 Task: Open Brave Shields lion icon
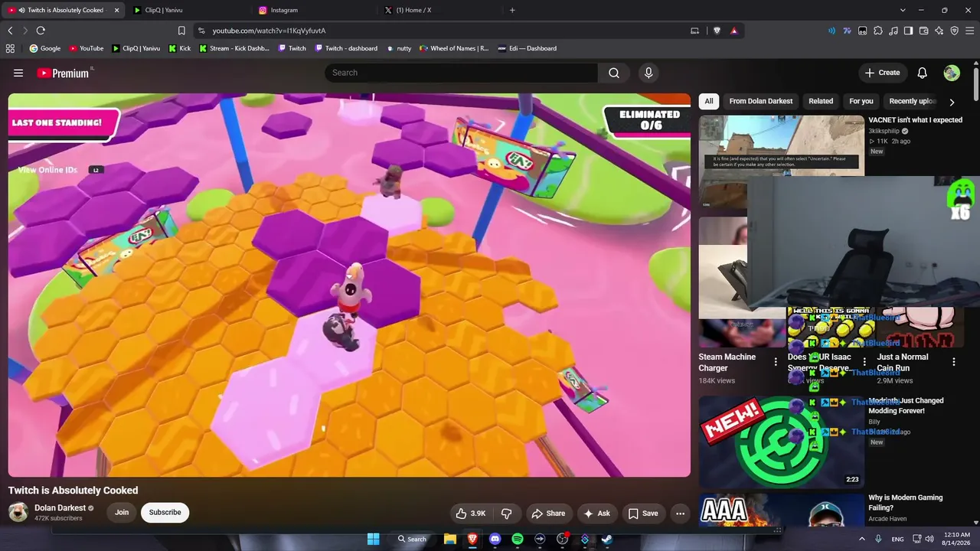tap(717, 31)
